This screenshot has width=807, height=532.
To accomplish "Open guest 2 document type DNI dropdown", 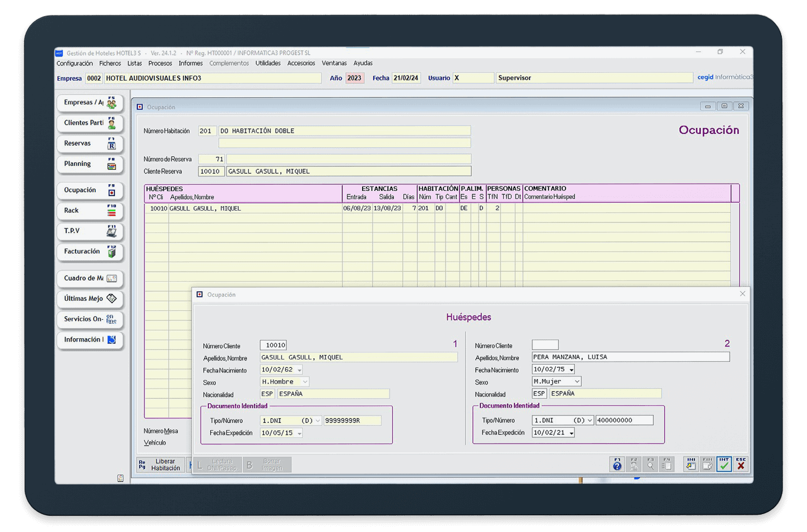I will 590,421.
